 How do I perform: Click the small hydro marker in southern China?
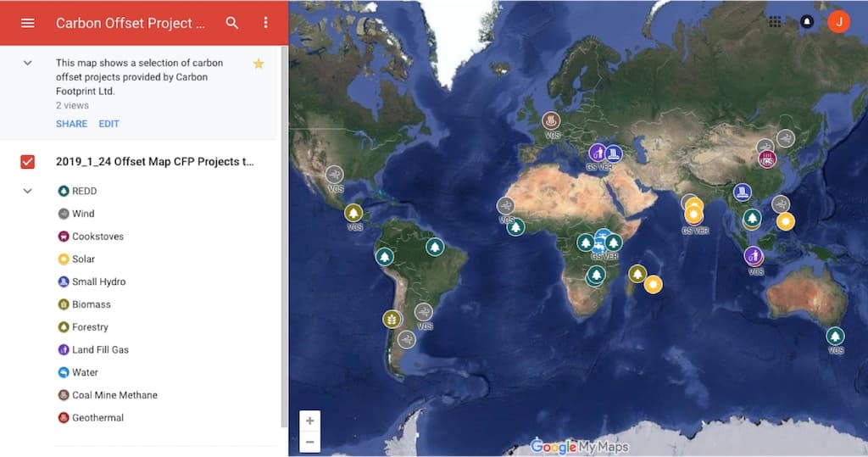(x=743, y=192)
